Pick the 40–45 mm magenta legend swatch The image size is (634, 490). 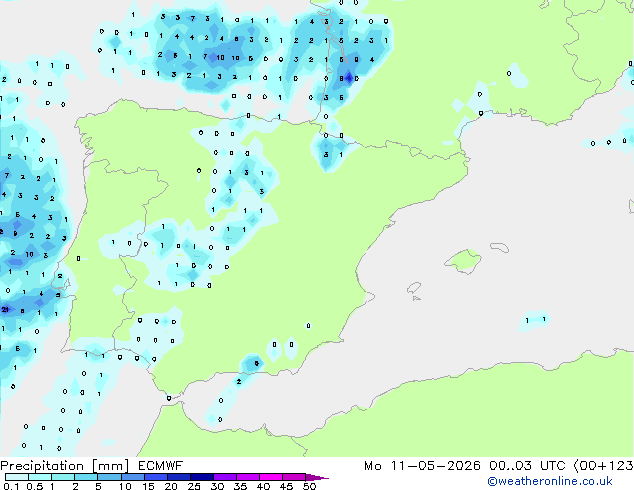tap(270, 477)
